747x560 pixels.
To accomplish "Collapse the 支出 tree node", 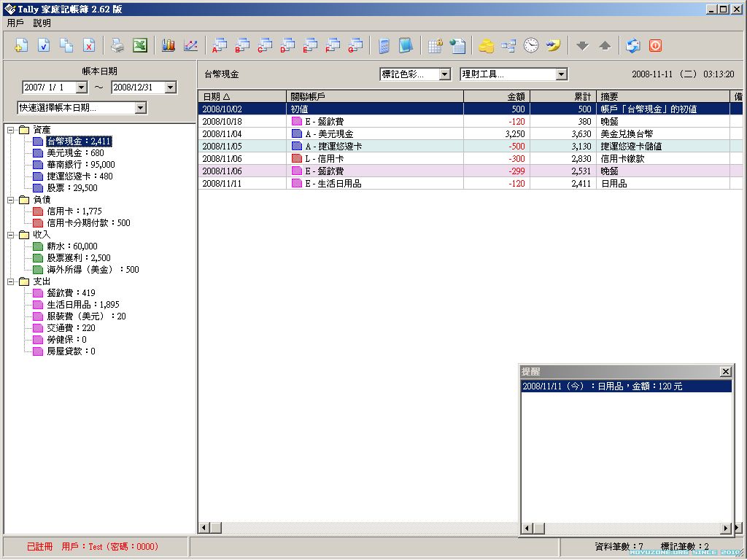I will tap(11, 281).
